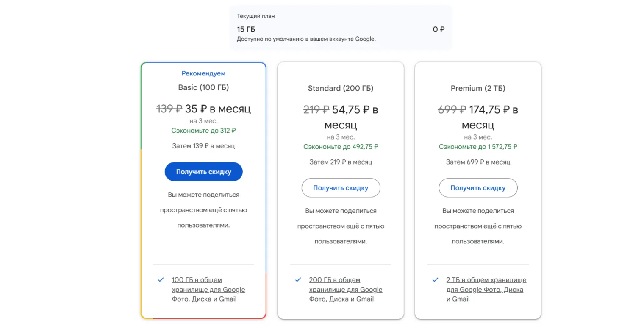Click the Basic plan "Получить скидку" button
644x335 pixels.
click(x=203, y=172)
